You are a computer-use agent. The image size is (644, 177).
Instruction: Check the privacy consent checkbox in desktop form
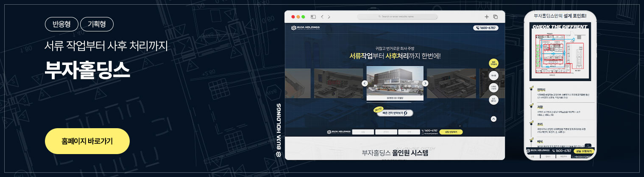(423, 134)
